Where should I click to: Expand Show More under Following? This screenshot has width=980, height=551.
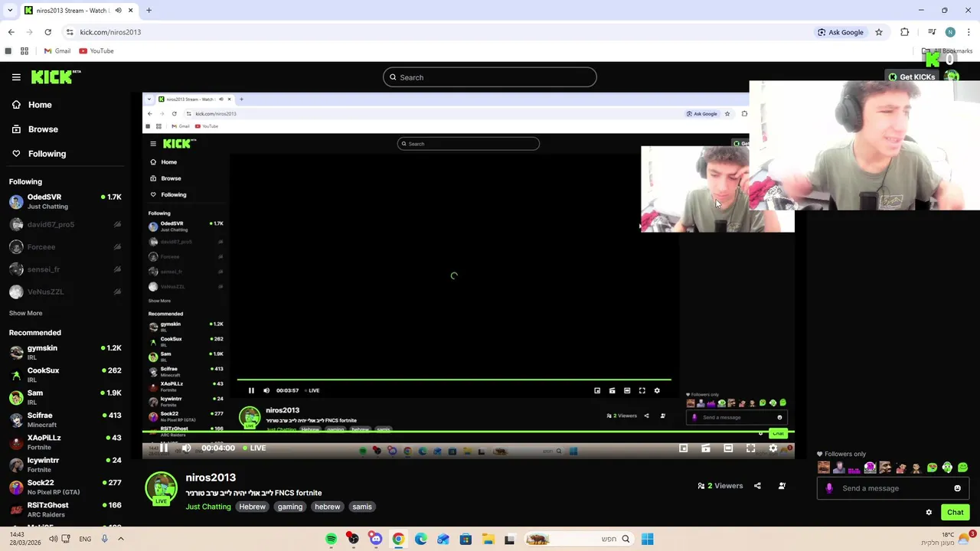click(25, 313)
